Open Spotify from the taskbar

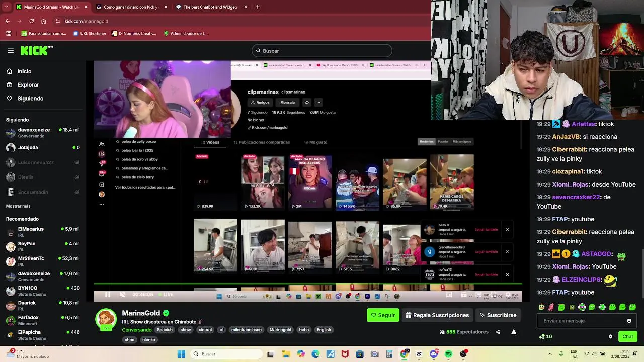pos(448,354)
